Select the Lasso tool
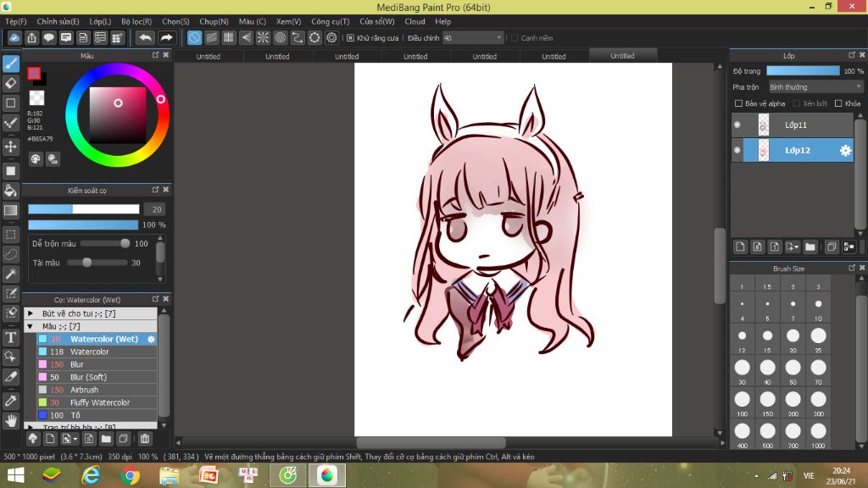The image size is (868, 488). [x=10, y=254]
